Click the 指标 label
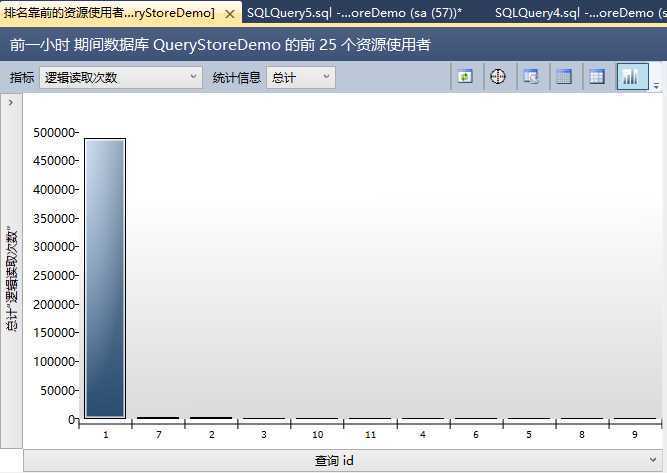 (21, 77)
